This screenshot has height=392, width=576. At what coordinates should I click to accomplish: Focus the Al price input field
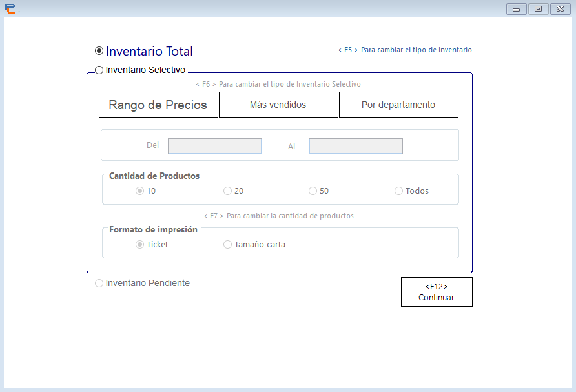tap(356, 146)
